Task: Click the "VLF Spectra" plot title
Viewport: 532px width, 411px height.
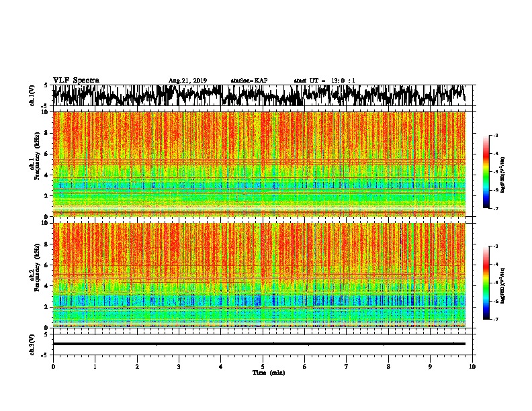Action: pos(76,81)
